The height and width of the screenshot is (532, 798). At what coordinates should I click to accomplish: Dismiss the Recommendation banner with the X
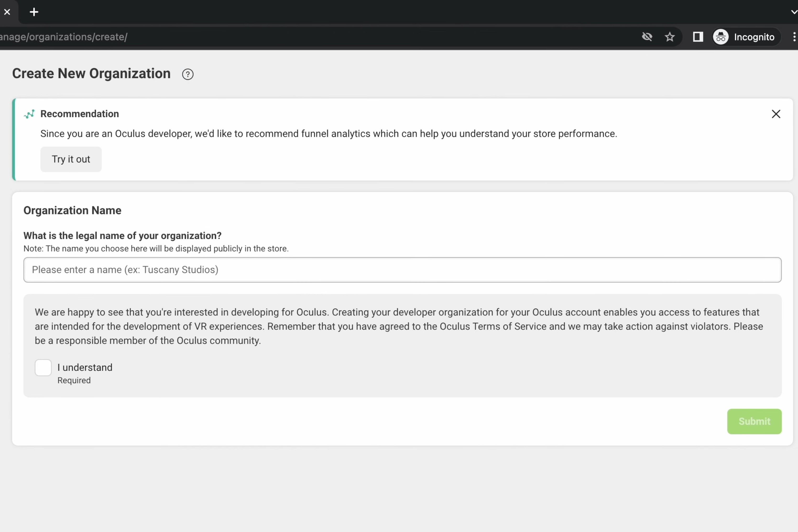point(776,114)
